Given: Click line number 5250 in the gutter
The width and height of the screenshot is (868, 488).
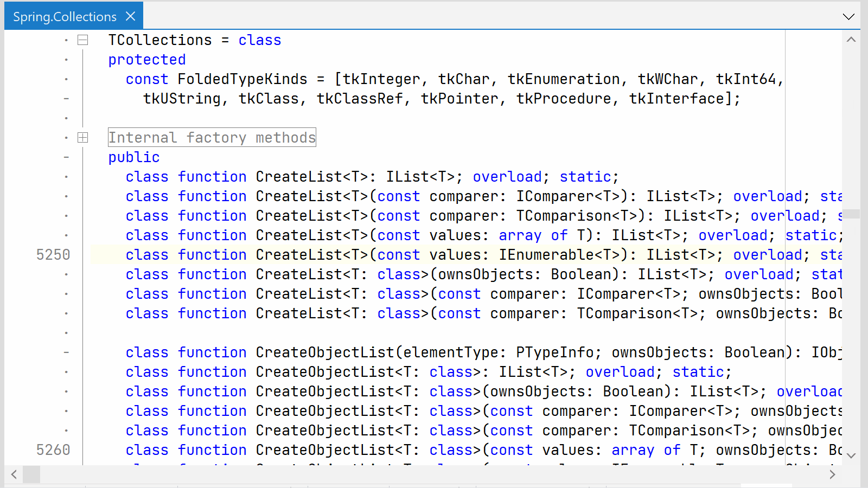Looking at the screenshot, I should pyautogui.click(x=53, y=255).
